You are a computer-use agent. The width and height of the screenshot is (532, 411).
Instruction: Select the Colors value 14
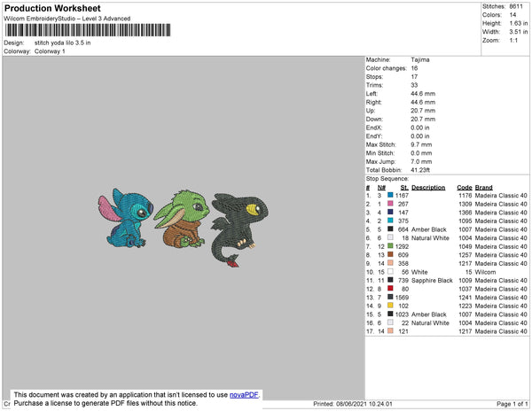[x=512, y=15]
